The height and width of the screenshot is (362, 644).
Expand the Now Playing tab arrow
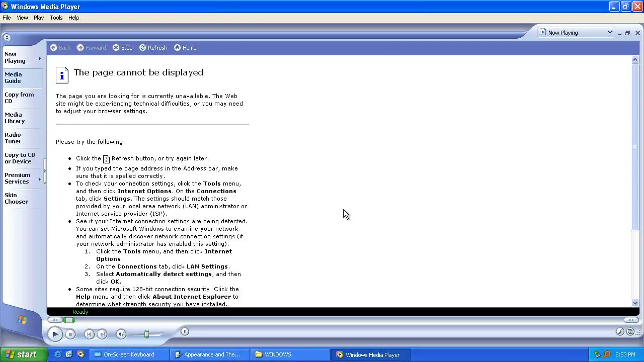coord(39,58)
